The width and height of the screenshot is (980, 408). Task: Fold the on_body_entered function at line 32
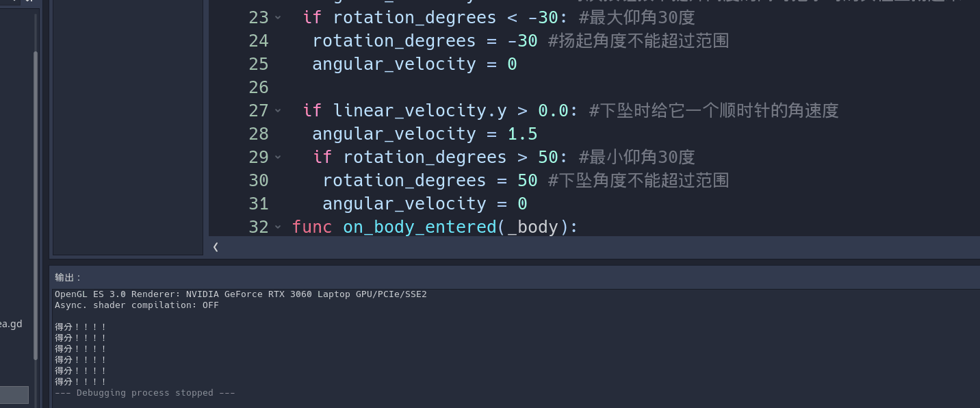[278, 227]
